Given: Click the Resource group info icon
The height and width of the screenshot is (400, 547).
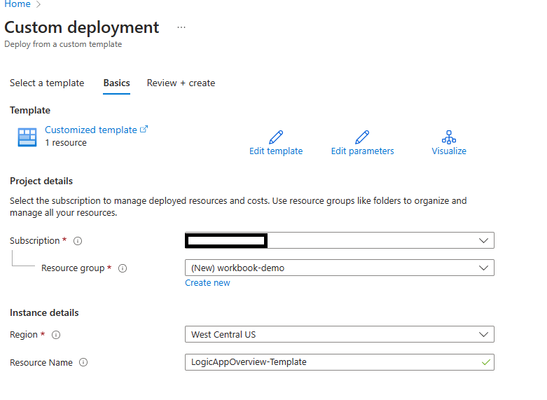Looking at the screenshot, I should (x=122, y=268).
